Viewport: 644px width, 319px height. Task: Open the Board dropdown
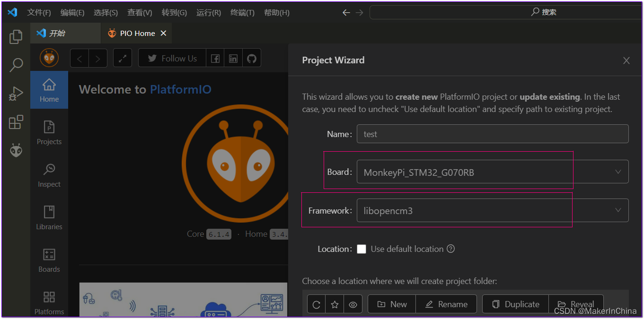[493, 172]
